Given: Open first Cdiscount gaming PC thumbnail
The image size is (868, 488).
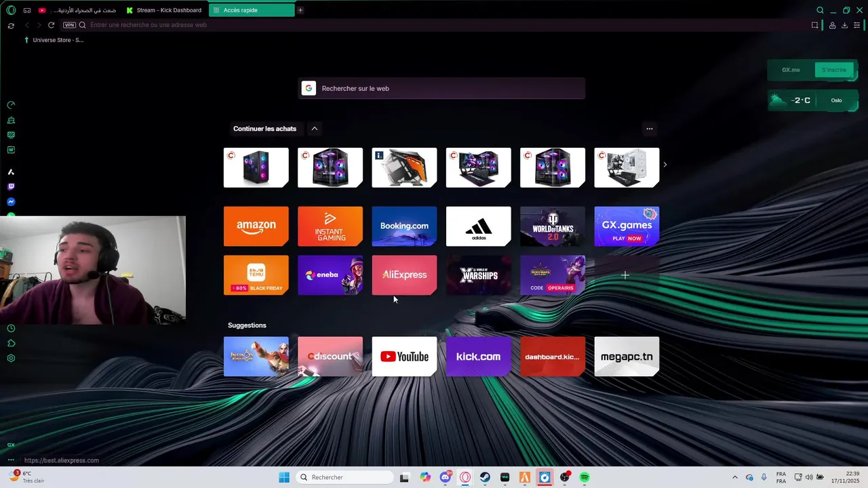Looking at the screenshot, I should tap(256, 167).
